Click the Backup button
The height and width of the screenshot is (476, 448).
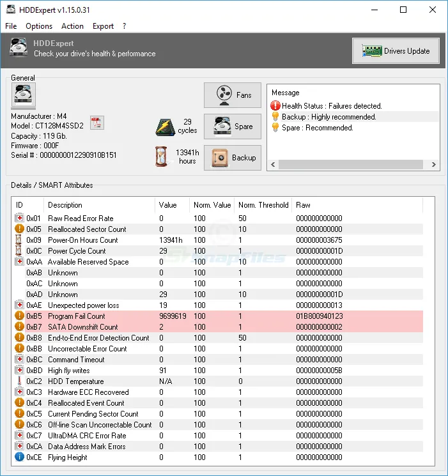[x=233, y=158]
